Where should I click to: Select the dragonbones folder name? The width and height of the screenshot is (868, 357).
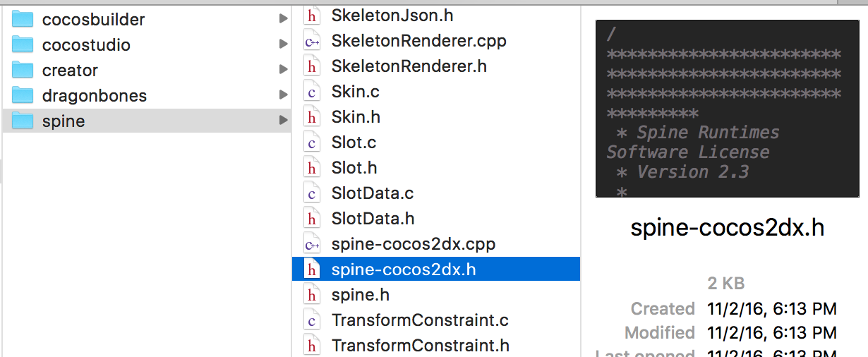(95, 96)
